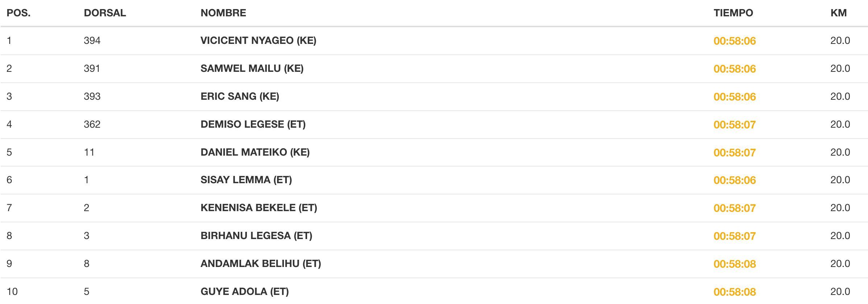Click BIRHANU LEGESA (ET) name
The width and height of the screenshot is (868, 304).
[256, 236]
